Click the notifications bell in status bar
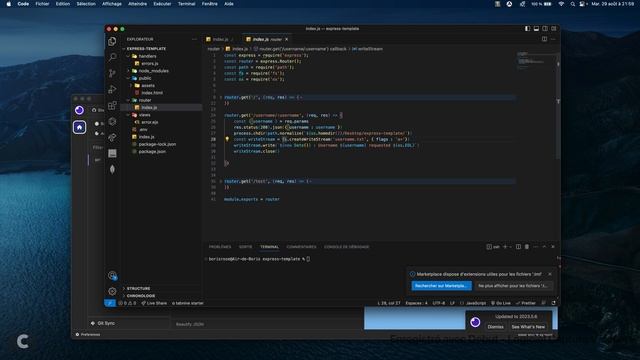This screenshot has width=640, height=360. pos(553,303)
